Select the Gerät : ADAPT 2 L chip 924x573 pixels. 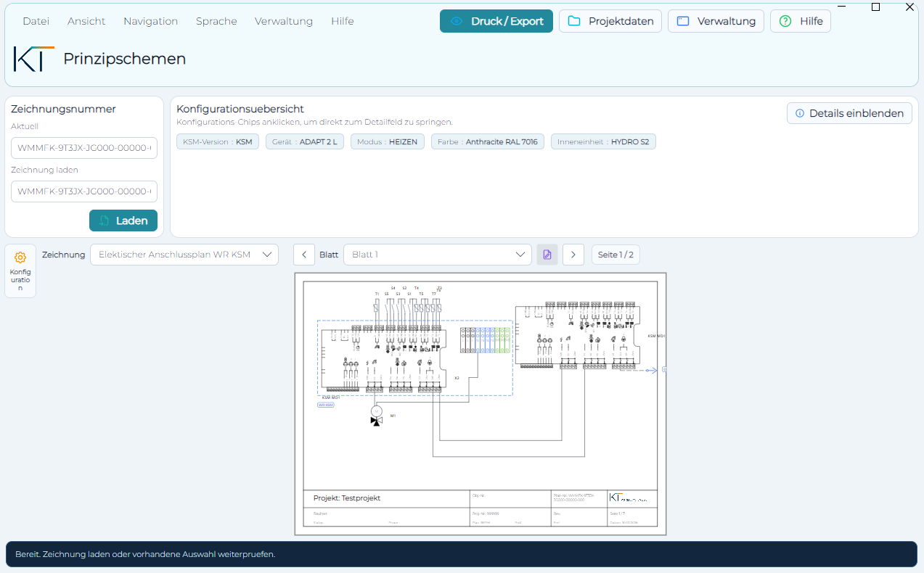tap(305, 141)
